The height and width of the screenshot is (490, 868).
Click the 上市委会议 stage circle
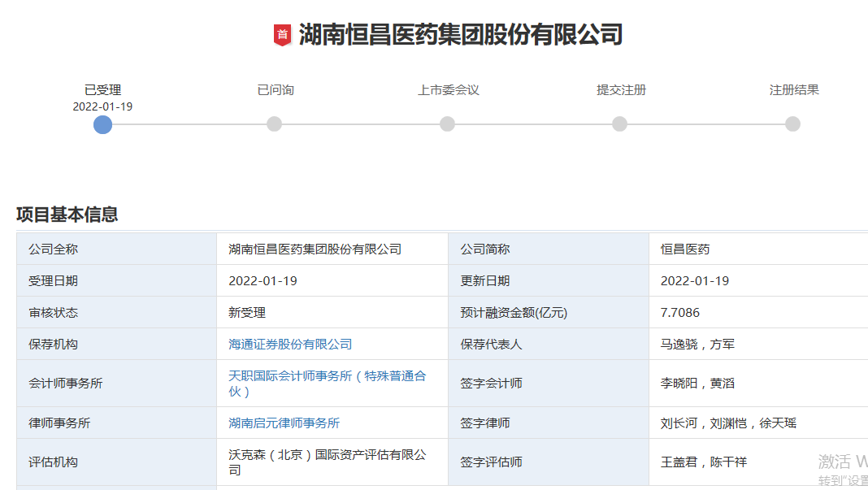click(447, 124)
